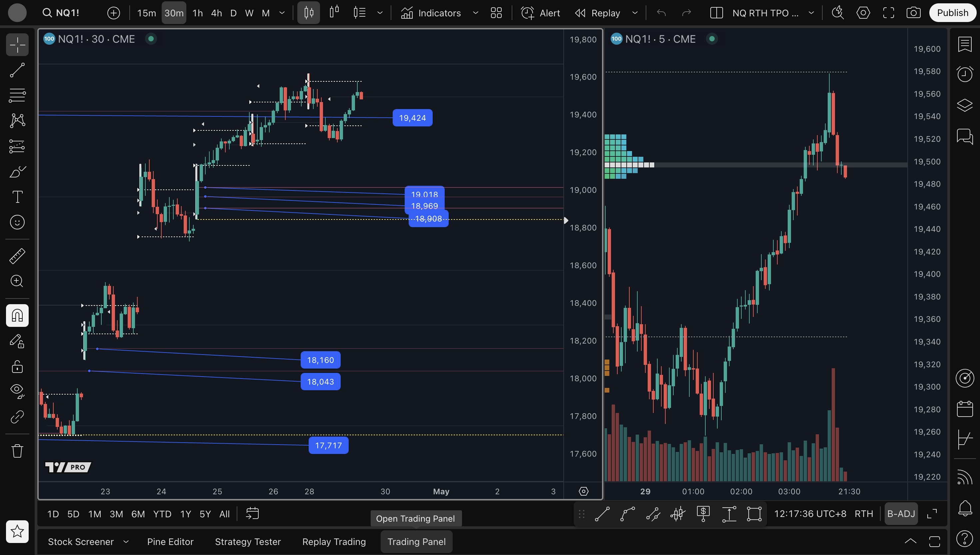Toggle magnet mode on the drawing toolbar
This screenshot has width=980, height=555.
coord(17,315)
